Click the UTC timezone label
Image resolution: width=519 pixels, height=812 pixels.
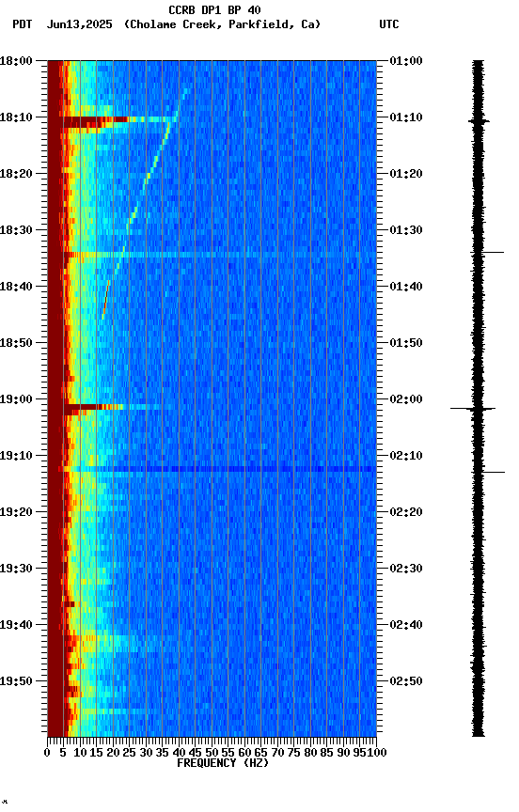point(389,24)
